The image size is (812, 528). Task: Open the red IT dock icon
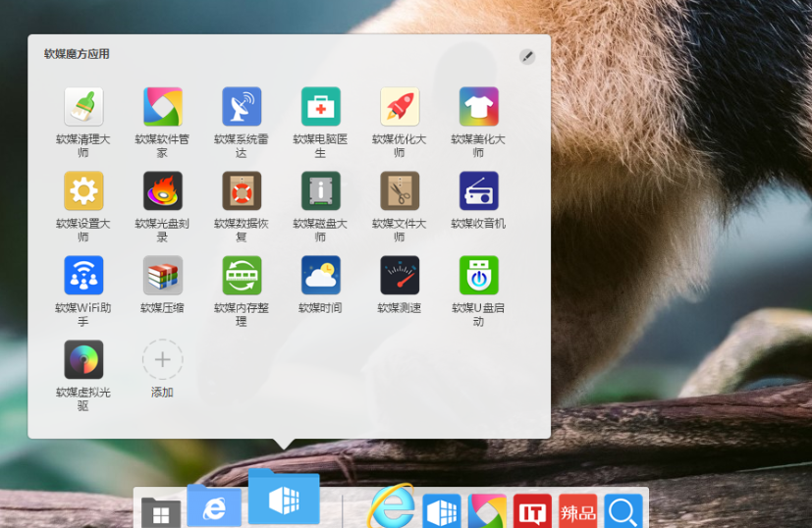tap(532, 511)
